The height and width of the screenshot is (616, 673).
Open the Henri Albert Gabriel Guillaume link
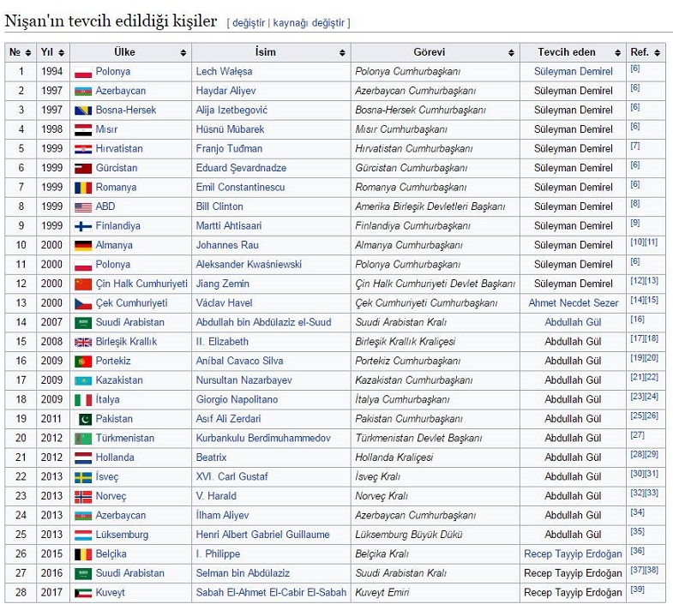pyautogui.click(x=262, y=535)
